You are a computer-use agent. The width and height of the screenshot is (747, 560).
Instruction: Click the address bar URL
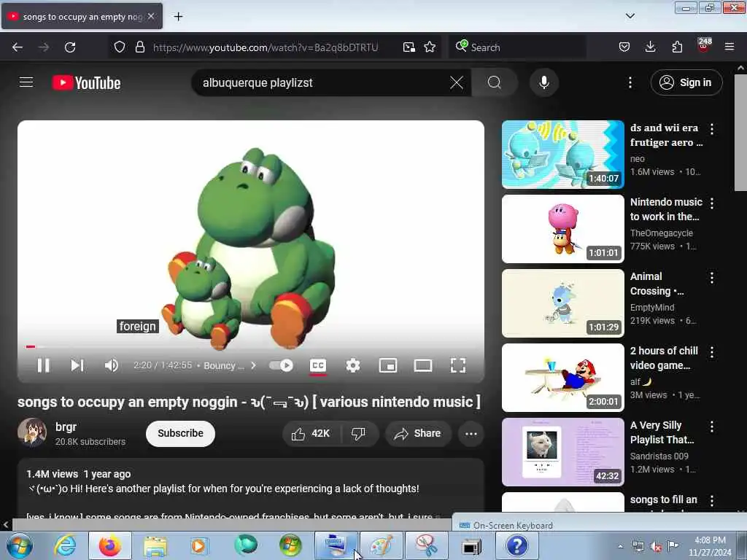point(266,47)
